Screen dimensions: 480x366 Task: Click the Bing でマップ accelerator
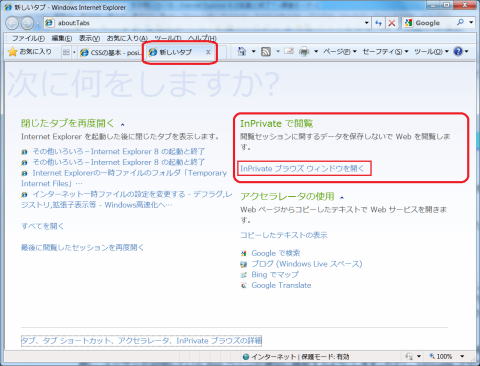(275, 274)
